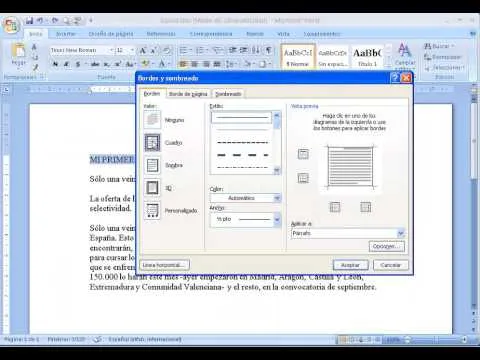Open the Diseño de página ribbon tab
This screenshot has height=360, width=480.
coord(111,34)
